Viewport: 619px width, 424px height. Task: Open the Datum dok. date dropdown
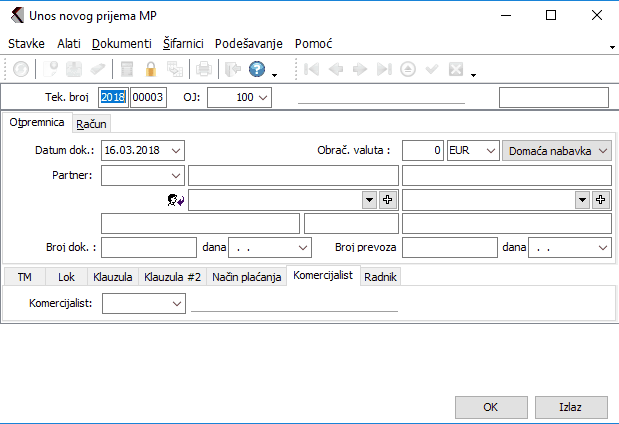(176, 150)
